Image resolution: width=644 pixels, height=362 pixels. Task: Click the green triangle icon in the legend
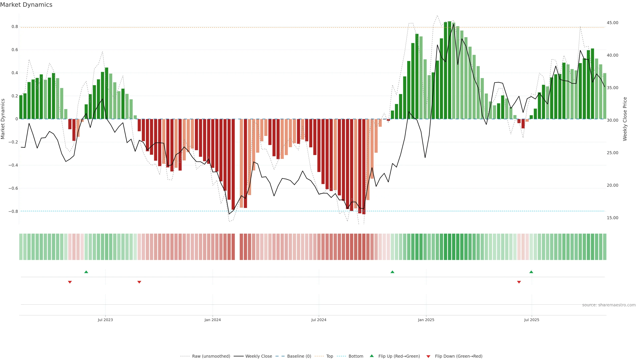(372, 356)
